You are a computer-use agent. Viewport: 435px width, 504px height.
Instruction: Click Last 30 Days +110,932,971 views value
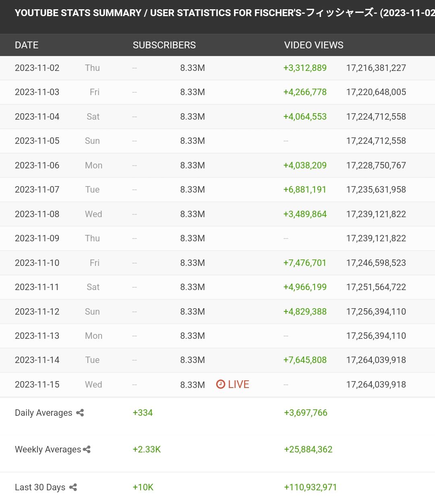[310, 487]
